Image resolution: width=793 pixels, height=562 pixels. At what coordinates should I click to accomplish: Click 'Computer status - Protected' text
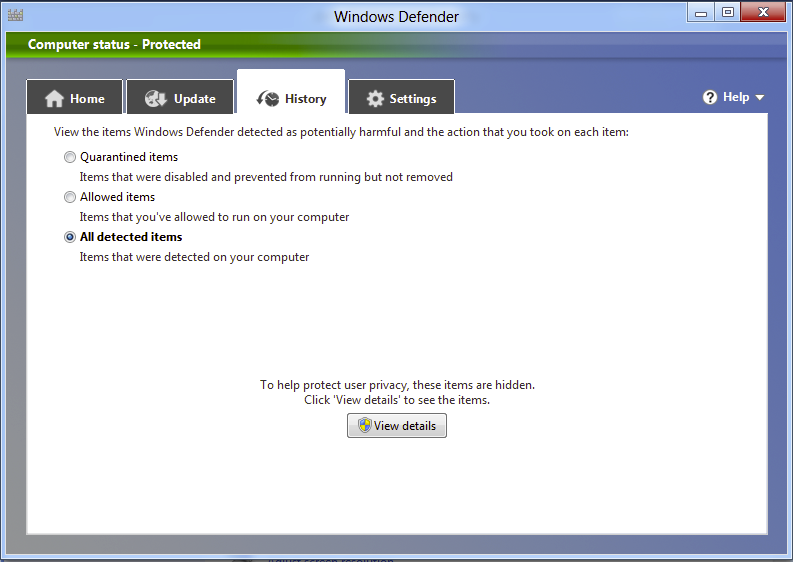pyautogui.click(x=114, y=45)
